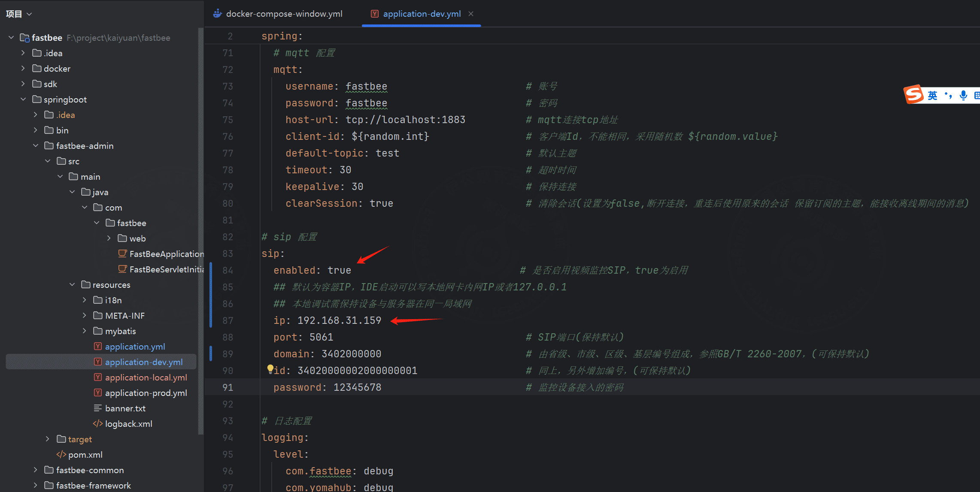Expand the bin folder

[36, 130]
